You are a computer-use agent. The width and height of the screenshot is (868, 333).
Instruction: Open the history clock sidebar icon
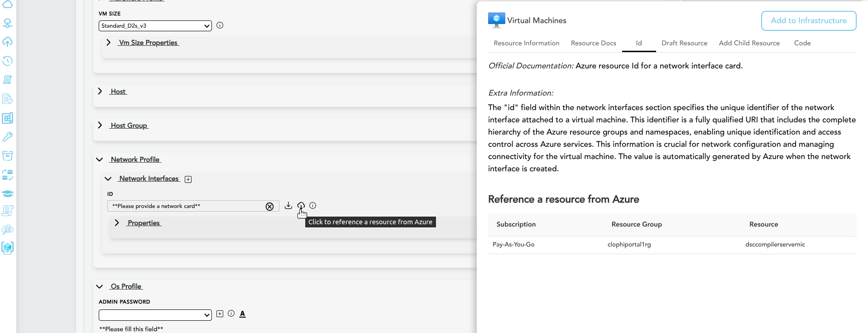7,61
